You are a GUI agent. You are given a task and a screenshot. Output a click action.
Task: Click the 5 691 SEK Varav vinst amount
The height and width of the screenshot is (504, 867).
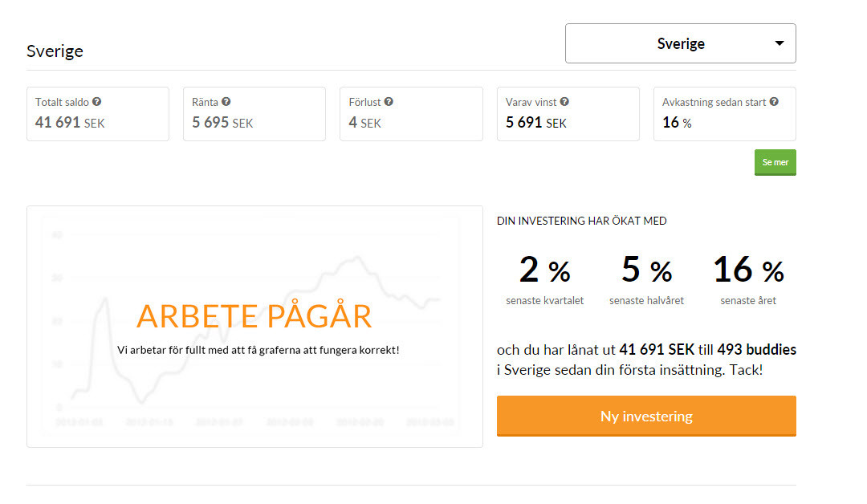point(536,123)
